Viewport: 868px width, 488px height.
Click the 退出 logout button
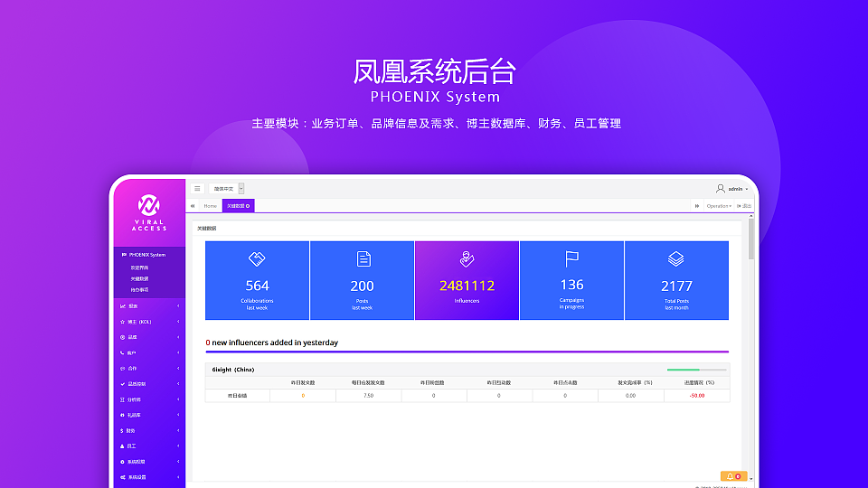pos(744,206)
